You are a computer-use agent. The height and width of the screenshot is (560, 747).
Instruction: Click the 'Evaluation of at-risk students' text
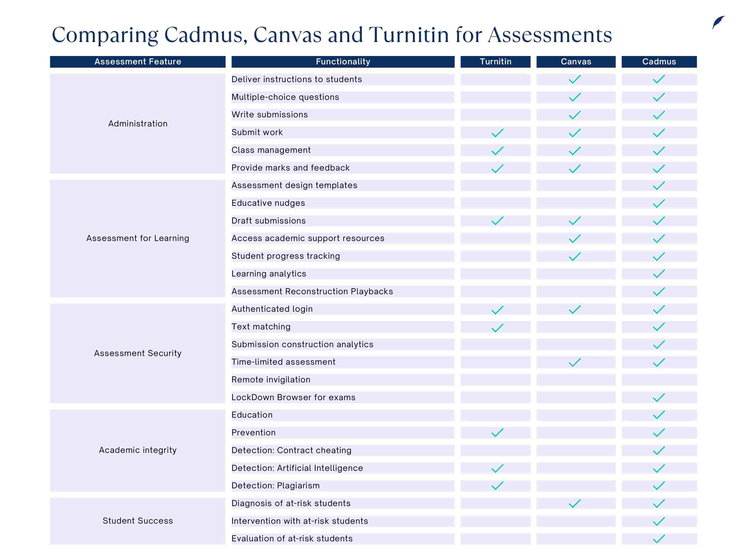pos(292,539)
